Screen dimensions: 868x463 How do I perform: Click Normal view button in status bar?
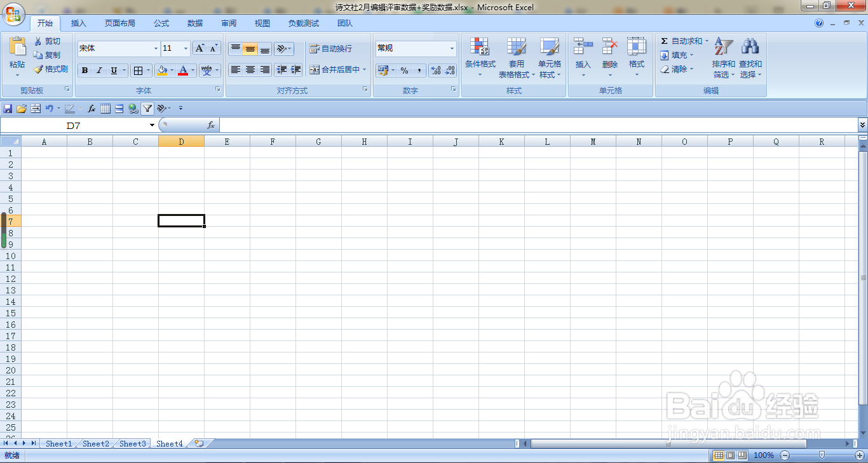click(719, 455)
